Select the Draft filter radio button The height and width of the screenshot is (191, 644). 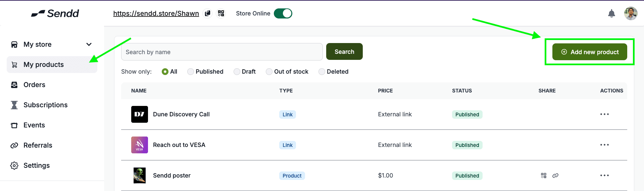pos(237,72)
